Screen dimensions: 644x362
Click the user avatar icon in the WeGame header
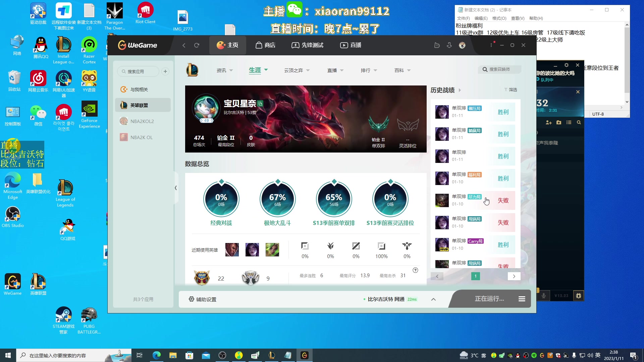pos(462,45)
